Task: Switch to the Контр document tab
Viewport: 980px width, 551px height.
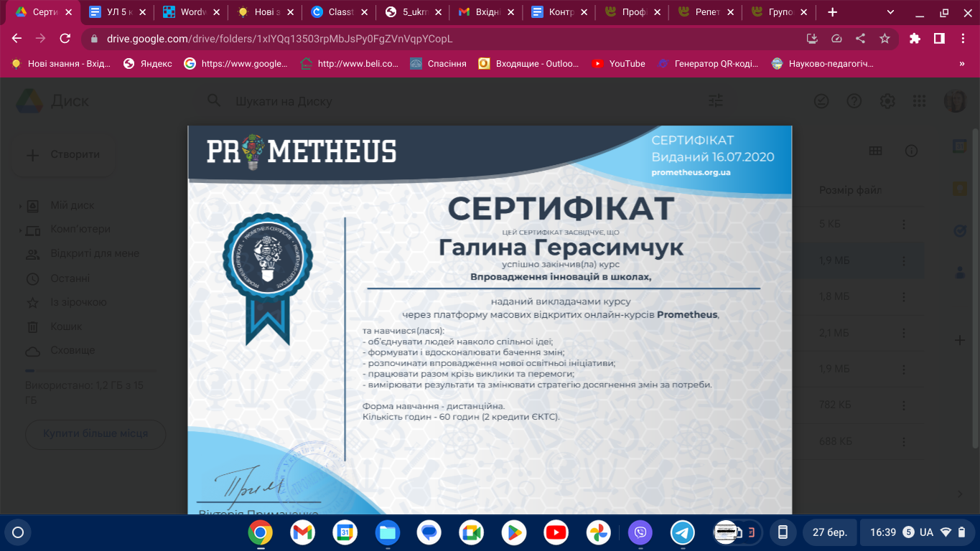Action: click(x=559, y=12)
